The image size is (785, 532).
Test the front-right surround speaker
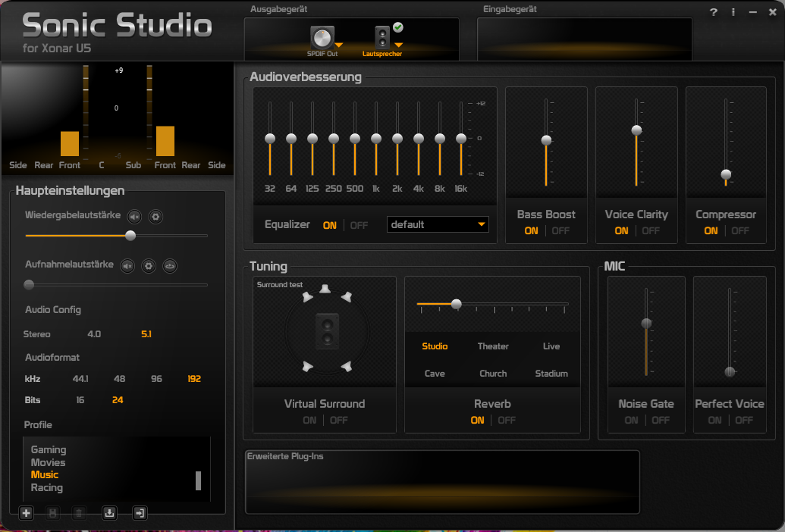click(x=347, y=297)
